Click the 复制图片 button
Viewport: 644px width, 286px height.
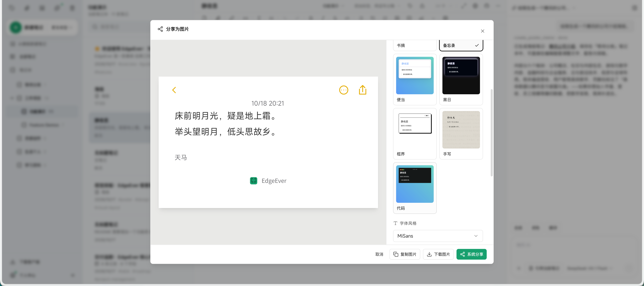pyautogui.click(x=405, y=254)
